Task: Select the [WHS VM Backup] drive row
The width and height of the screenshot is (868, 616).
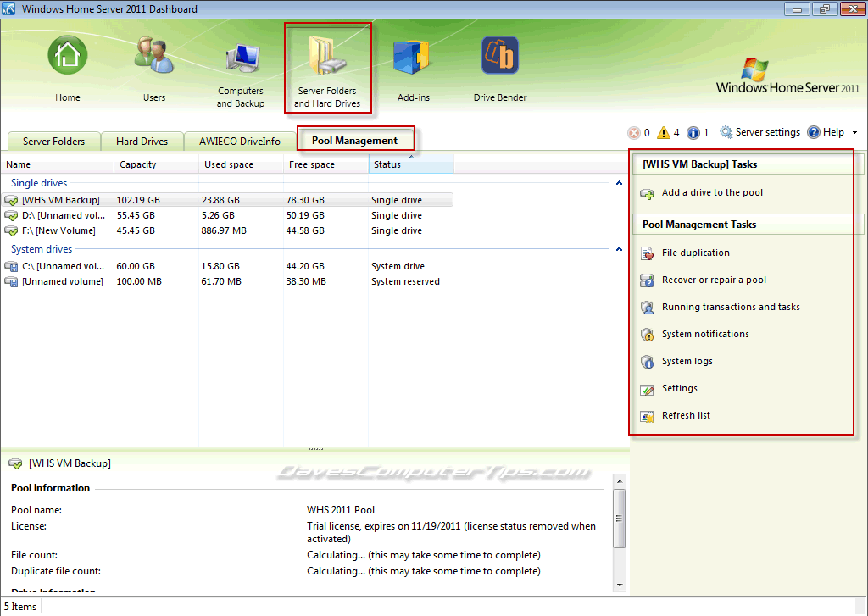Action: point(227,200)
